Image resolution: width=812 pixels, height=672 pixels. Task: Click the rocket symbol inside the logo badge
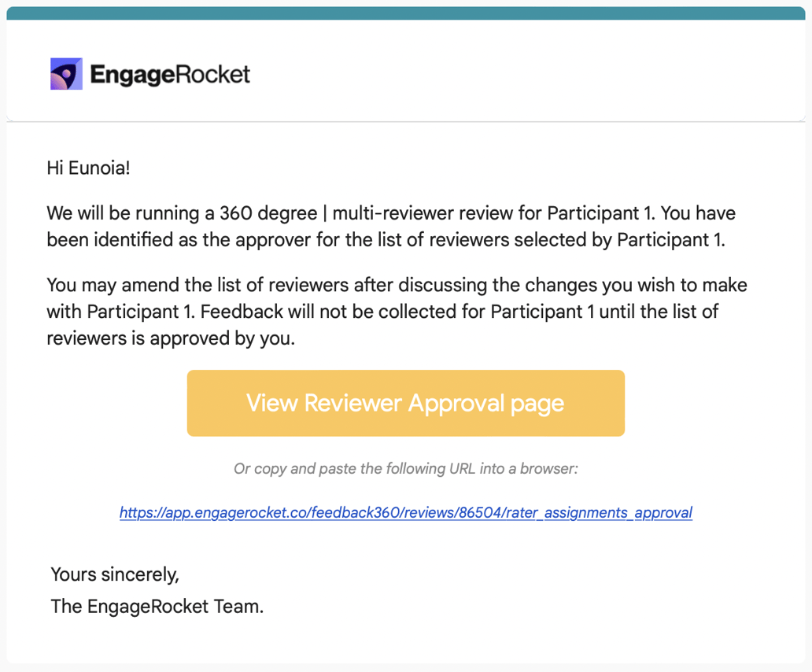point(67,73)
